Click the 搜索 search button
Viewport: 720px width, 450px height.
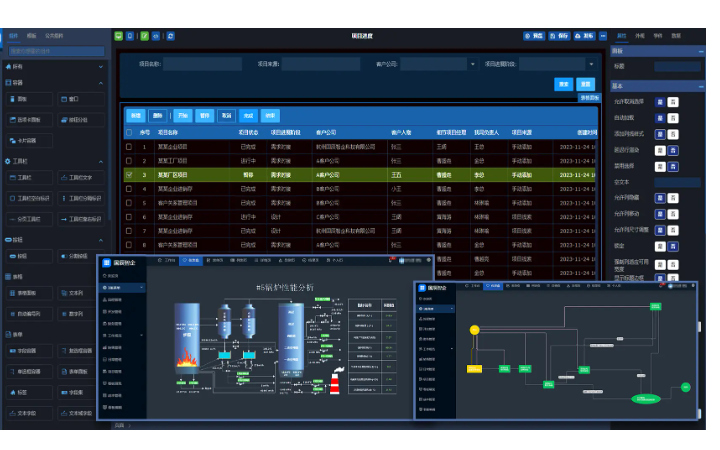point(563,84)
